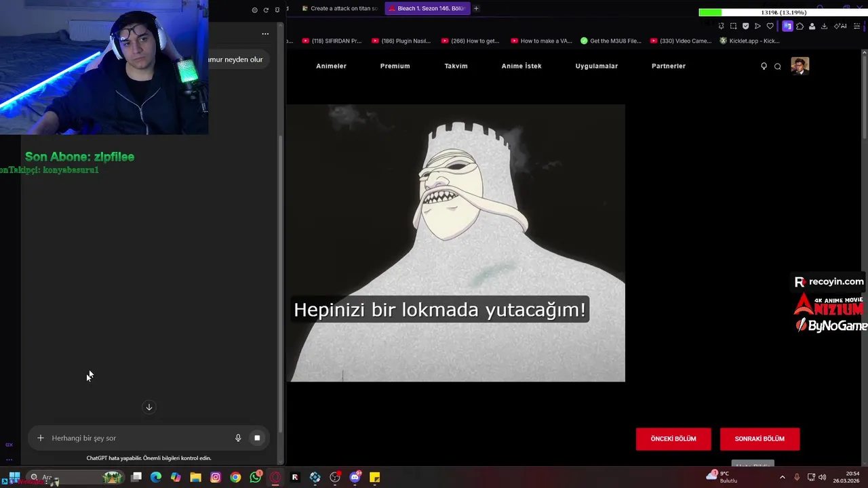Toggle the lightbulb theme icon
This screenshot has height=488, width=868.
click(764, 66)
